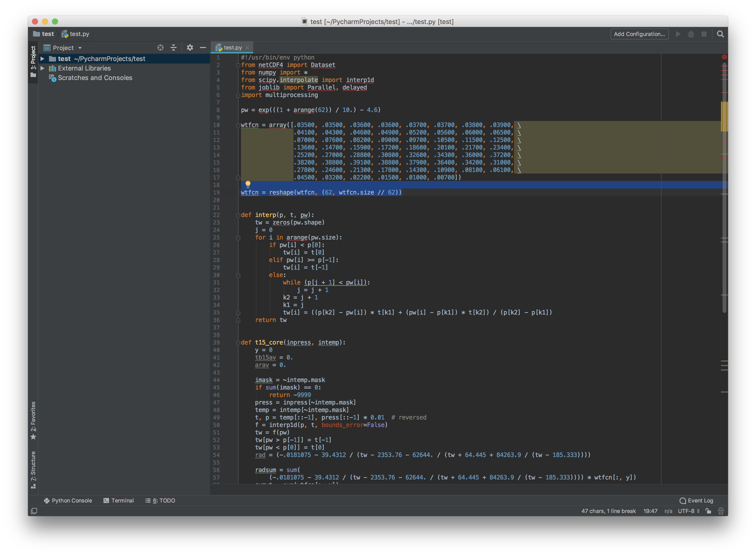Open the Event Log
The height and width of the screenshot is (556, 756).
[696, 500]
